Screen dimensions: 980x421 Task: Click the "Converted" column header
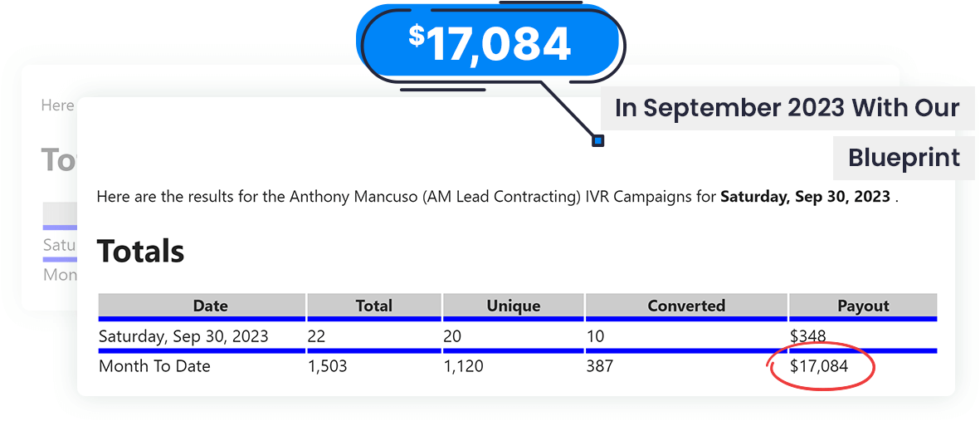pos(686,306)
